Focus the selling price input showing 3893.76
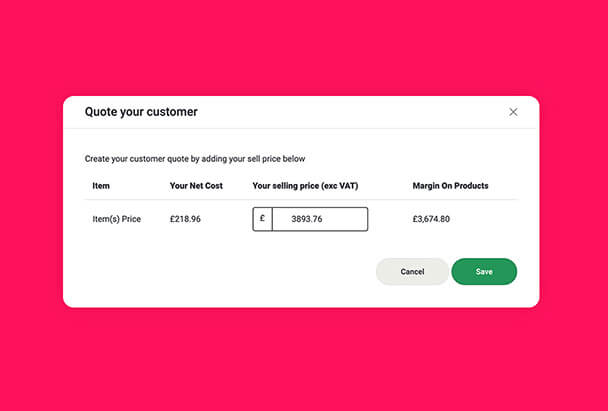The height and width of the screenshot is (411, 608). pyautogui.click(x=319, y=219)
